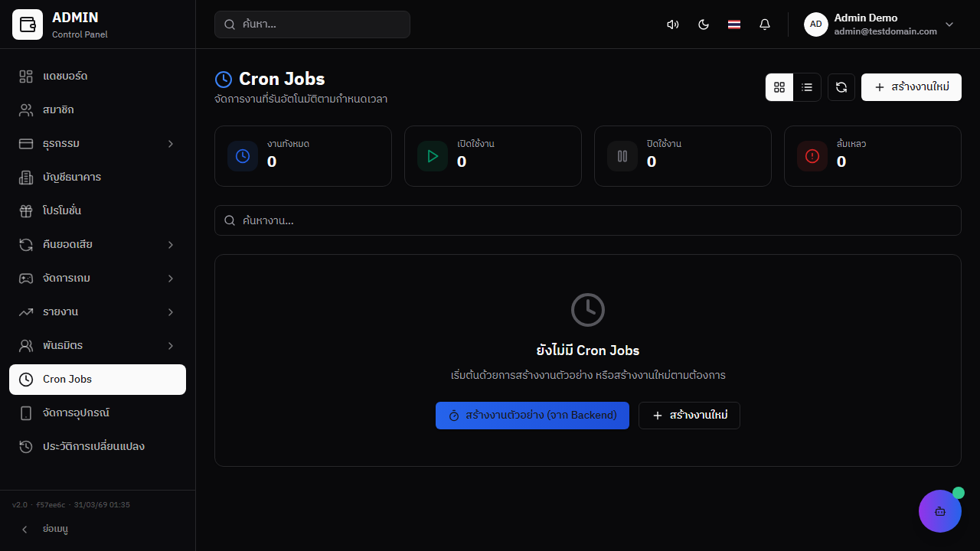Expand the รายงาน submenu
Viewport: 980px width, 551px height.
tap(97, 311)
